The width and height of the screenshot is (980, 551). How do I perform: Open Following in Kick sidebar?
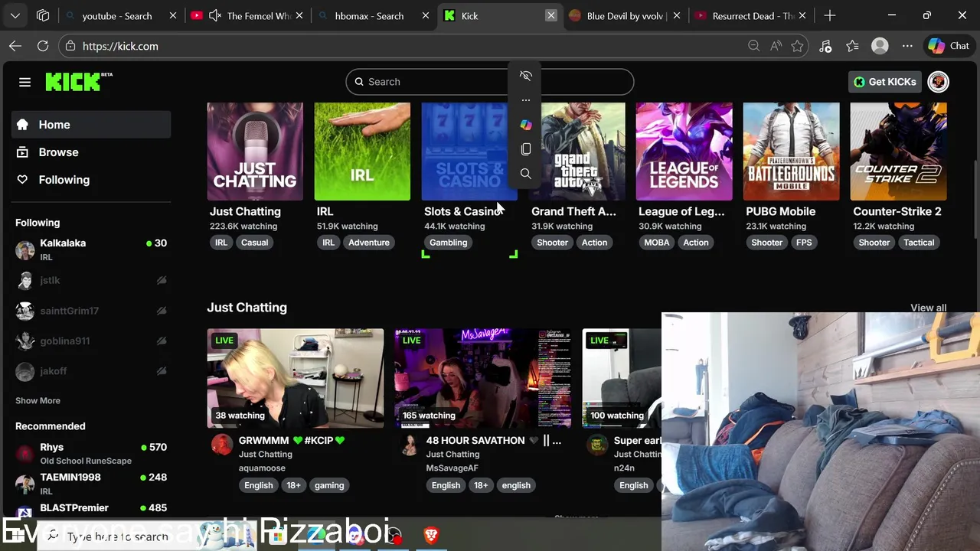coord(91,180)
